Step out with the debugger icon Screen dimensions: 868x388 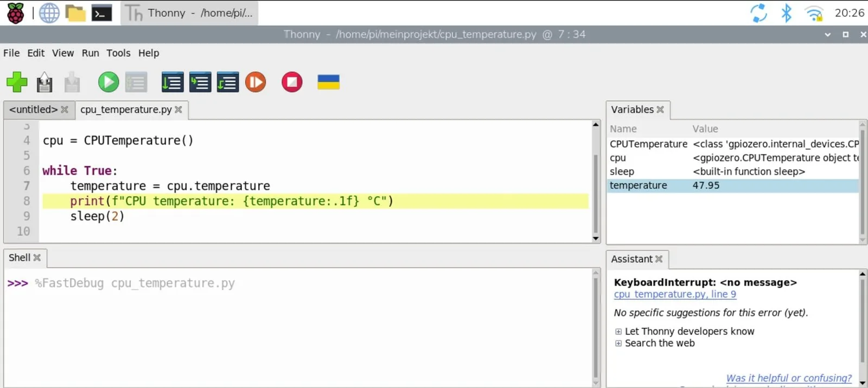point(228,82)
